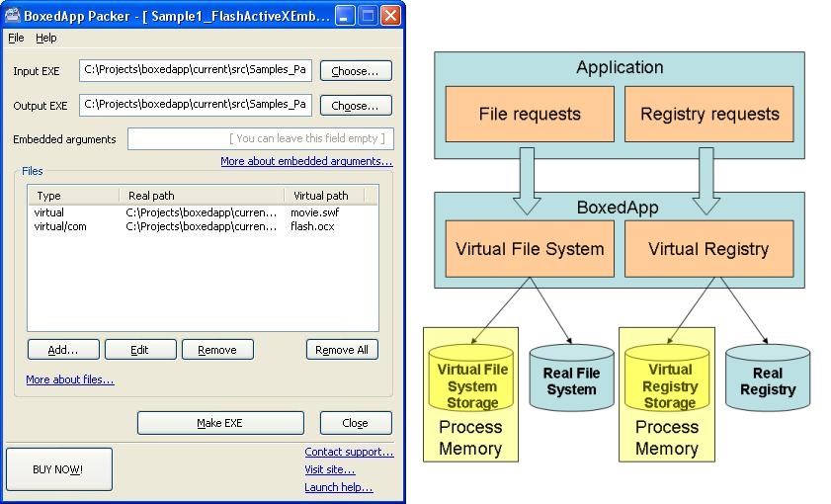Click Remove All button
The height and width of the screenshot is (504, 831).
(342, 350)
